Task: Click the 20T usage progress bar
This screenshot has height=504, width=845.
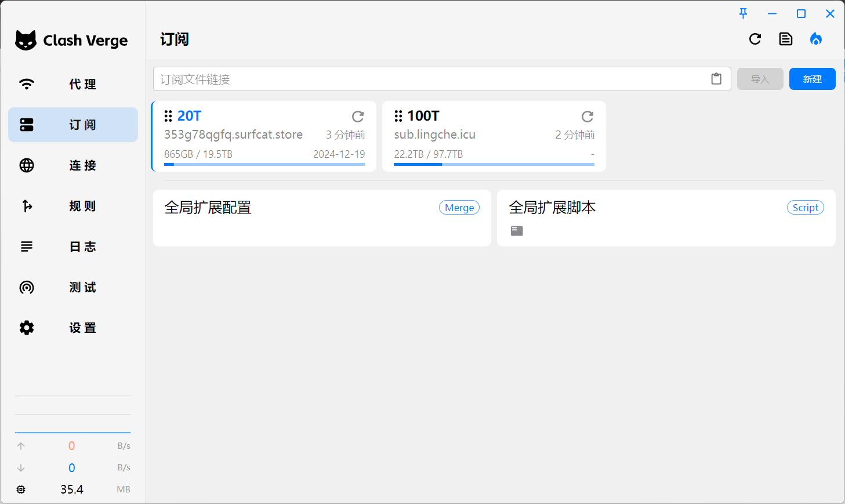Action: coord(264,165)
